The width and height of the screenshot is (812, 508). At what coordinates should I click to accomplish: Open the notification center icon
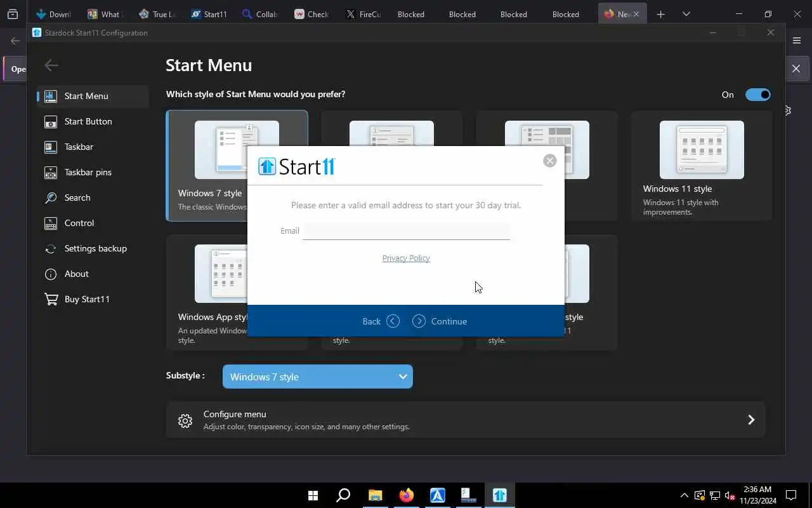[x=791, y=495]
